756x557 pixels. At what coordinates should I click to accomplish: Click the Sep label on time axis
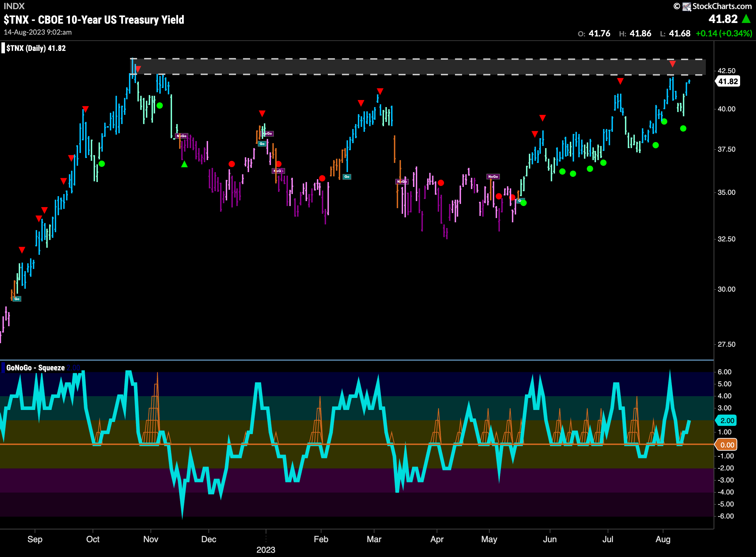35,539
